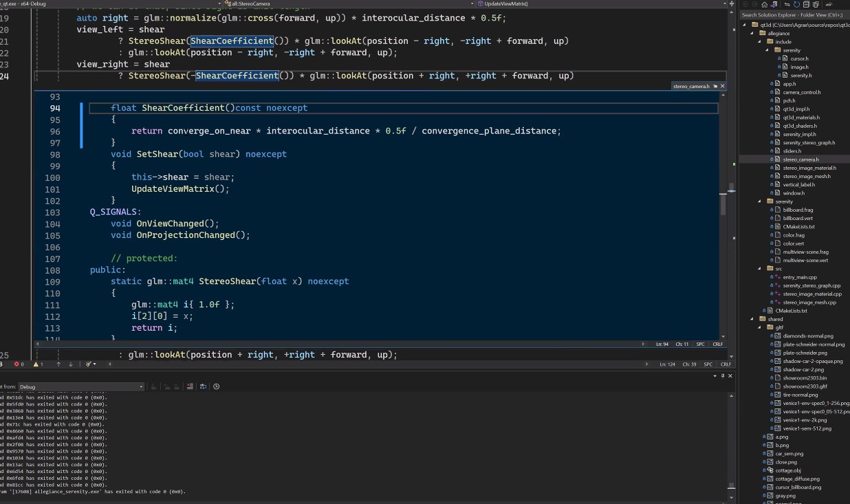The height and width of the screenshot is (504, 850).
Task: Pin the stereo_camera.h peek tab
Action: click(x=715, y=86)
